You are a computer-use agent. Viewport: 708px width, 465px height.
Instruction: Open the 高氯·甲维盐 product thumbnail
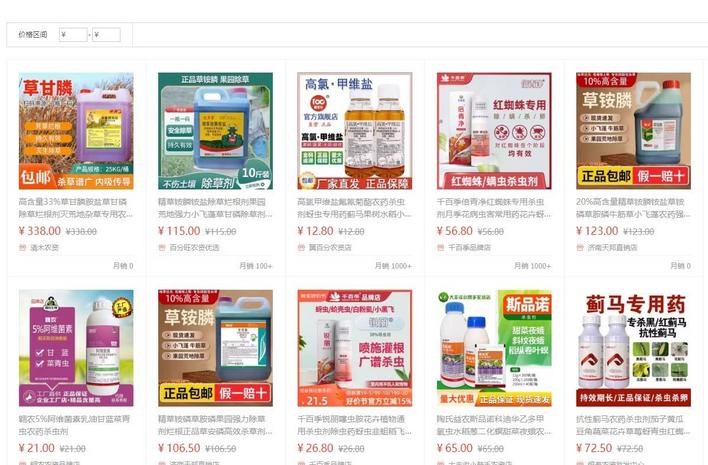pos(355,131)
